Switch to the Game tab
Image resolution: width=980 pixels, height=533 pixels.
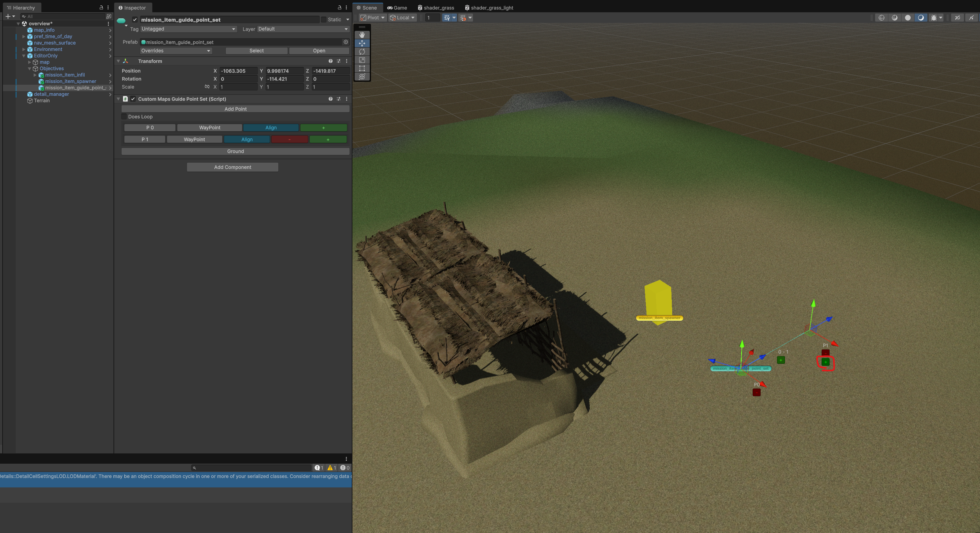397,7
